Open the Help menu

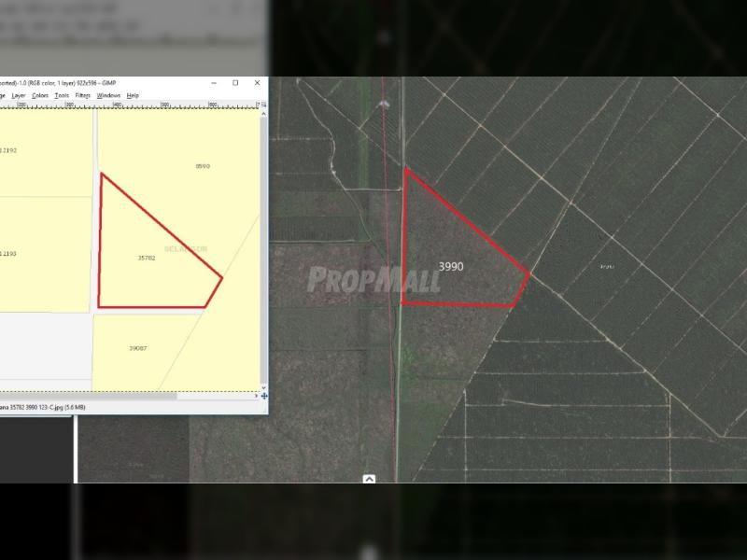tap(133, 95)
